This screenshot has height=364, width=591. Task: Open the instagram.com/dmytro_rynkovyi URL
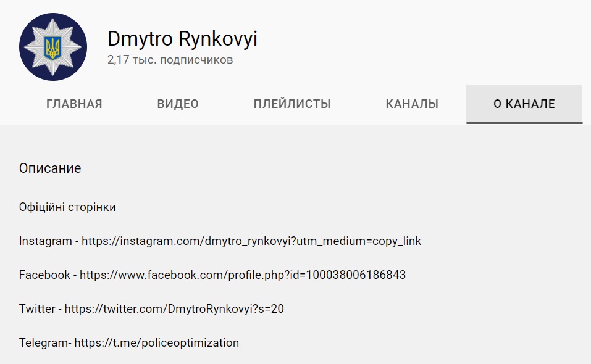251,241
